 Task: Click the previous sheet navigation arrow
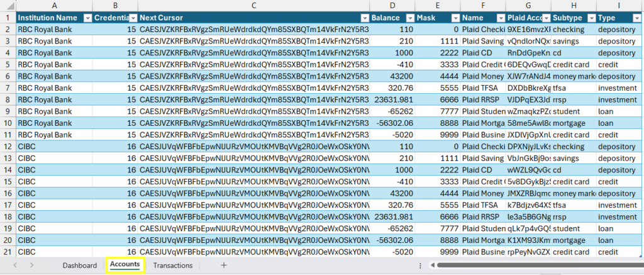point(15,266)
